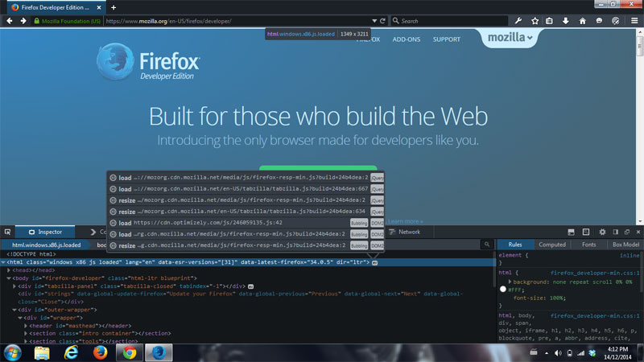Focus the browser Search field
The width and height of the screenshot is (644, 362).
point(448,21)
